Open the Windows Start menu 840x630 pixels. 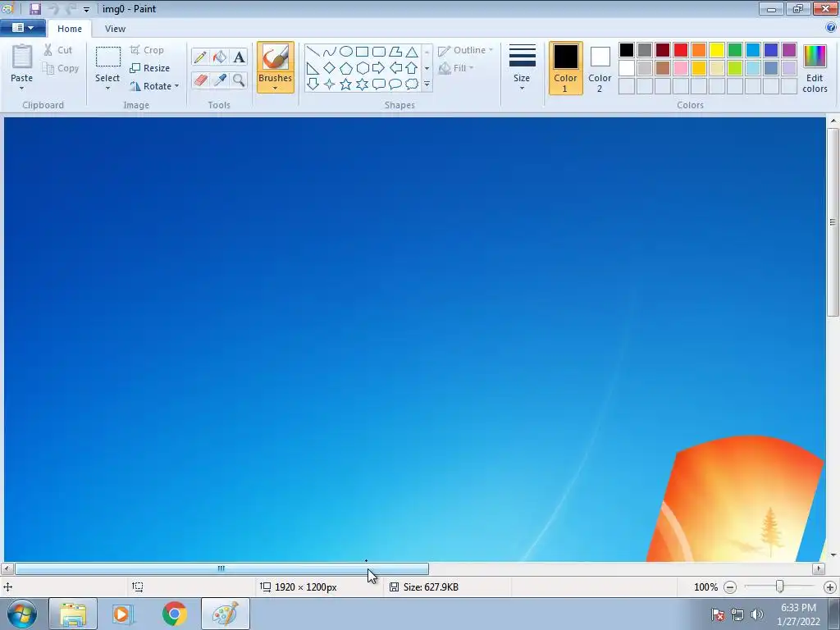coord(22,614)
